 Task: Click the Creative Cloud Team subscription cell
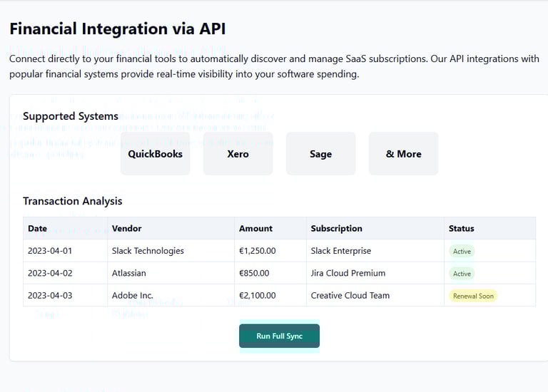point(375,295)
